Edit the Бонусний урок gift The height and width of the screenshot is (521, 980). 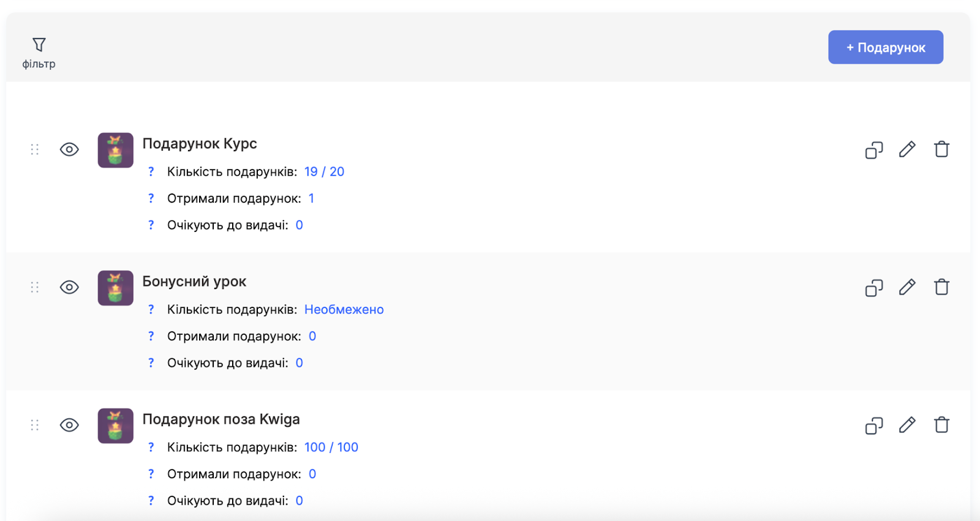[907, 287]
